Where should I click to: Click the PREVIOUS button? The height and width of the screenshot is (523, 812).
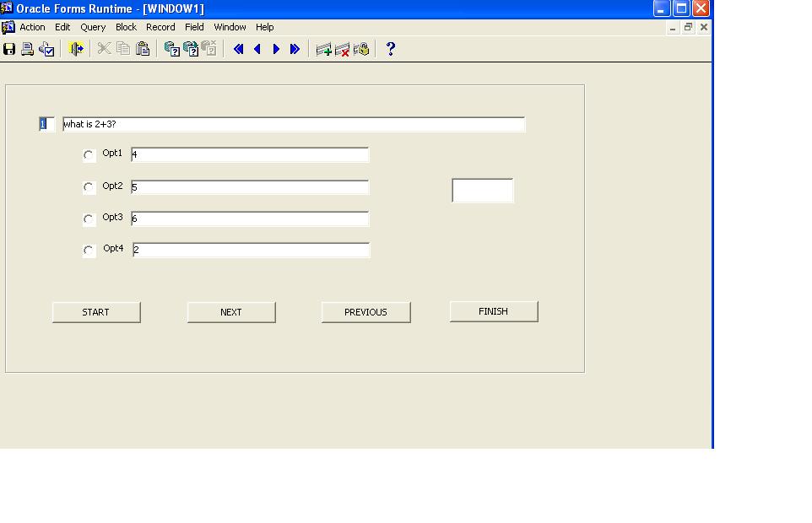click(x=366, y=312)
